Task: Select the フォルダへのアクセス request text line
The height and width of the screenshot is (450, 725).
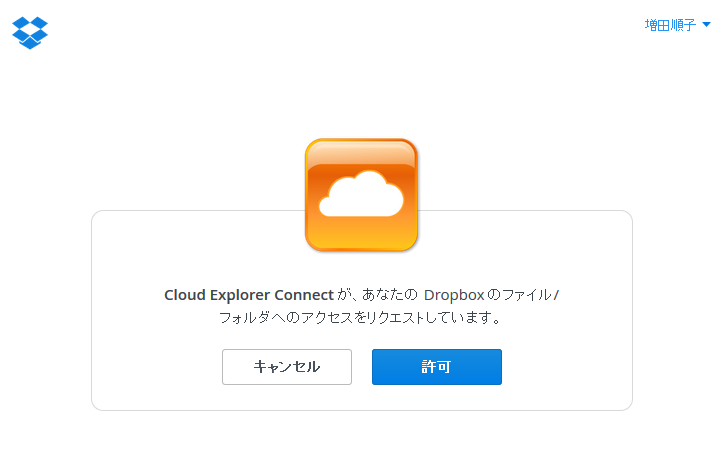Action: [360, 318]
